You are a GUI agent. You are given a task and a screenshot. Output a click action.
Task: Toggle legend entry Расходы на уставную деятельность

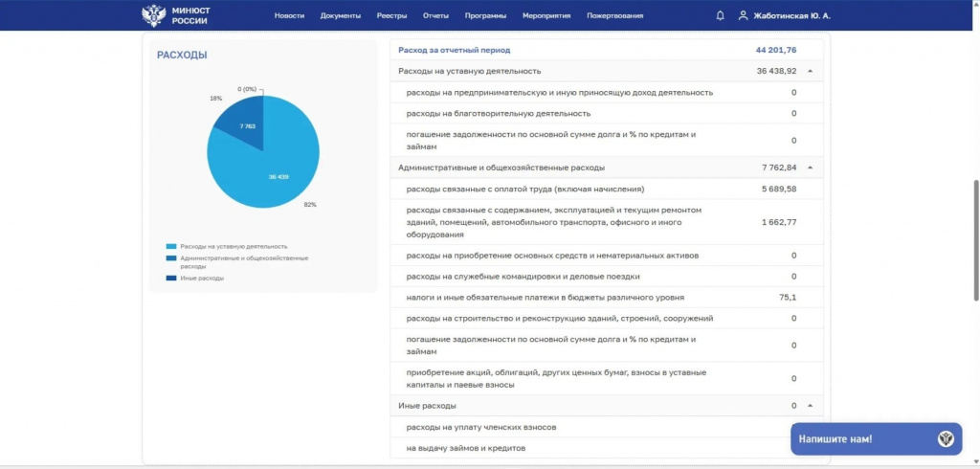227,246
